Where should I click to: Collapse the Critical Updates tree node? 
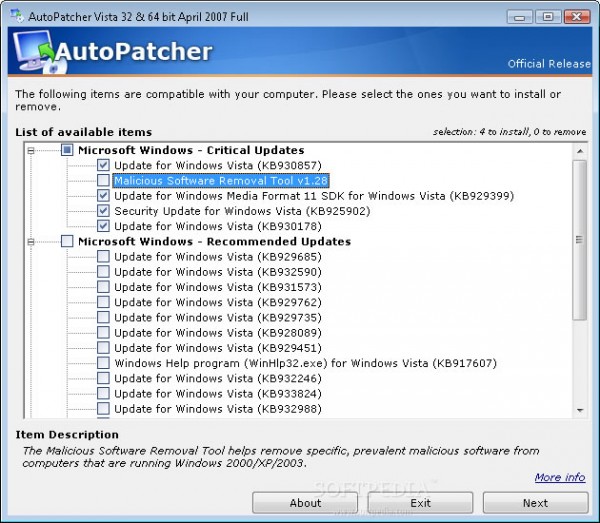pos(31,150)
